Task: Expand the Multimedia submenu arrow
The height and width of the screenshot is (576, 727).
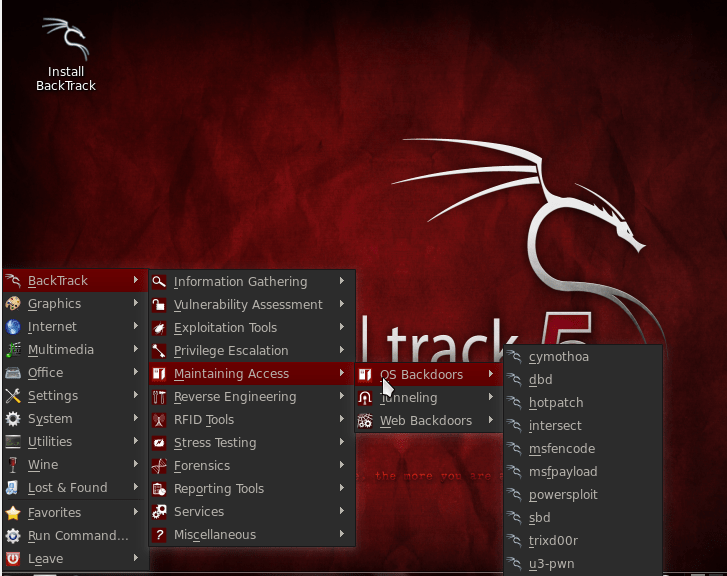Action: click(135, 349)
